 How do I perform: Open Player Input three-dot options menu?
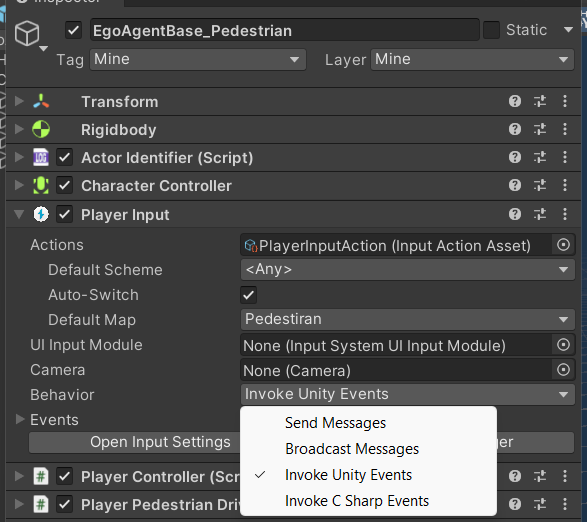click(x=565, y=214)
